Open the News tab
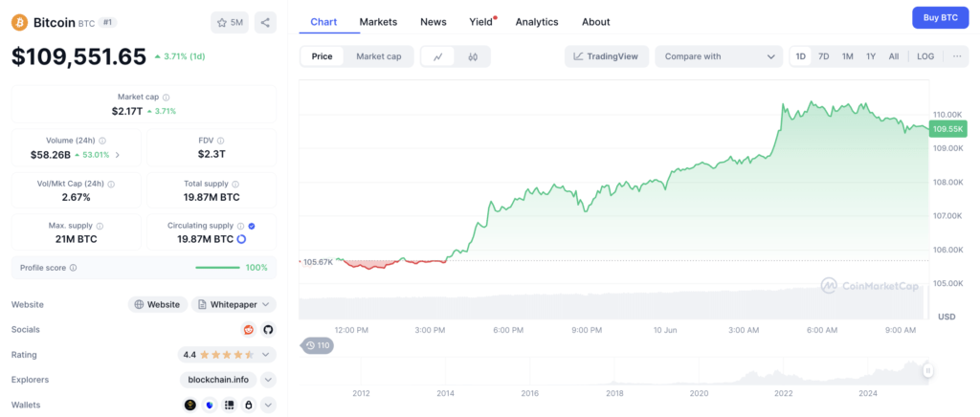980x417 pixels. [x=434, y=22]
